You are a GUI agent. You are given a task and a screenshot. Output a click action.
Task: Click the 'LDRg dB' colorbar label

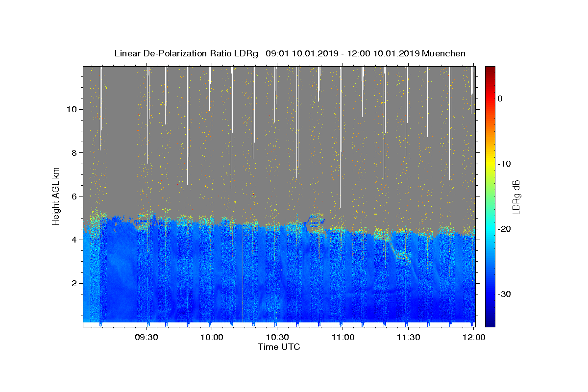coord(516,196)
